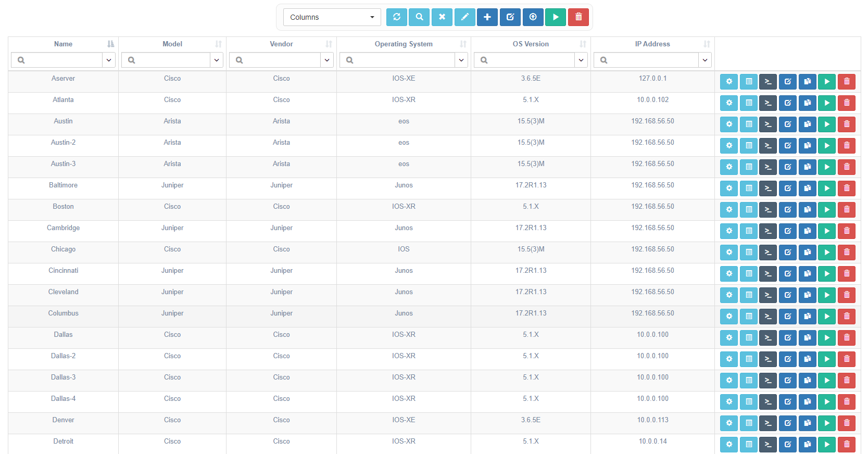This screenshot has width=868, height=454.
Task: Open terminal connection for the Dallas-3 row
Action: pos(768,381)
